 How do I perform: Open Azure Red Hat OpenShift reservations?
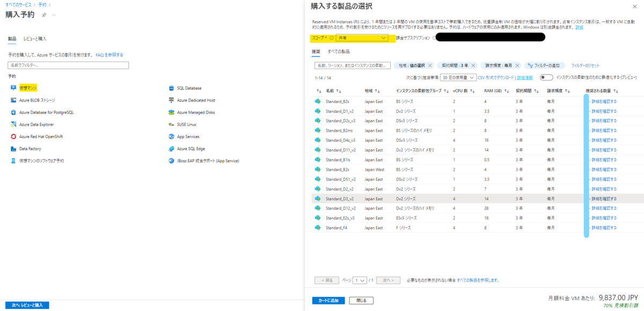point(14,136)
